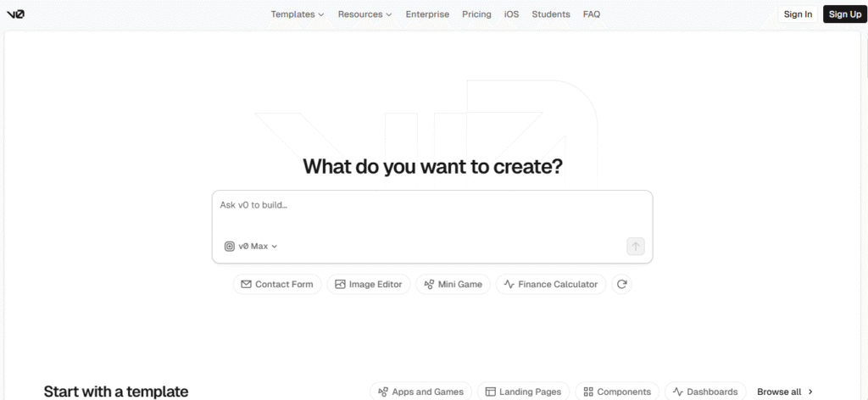868x400 pixels.
Task: Refresh the suggestion chips
Action: [622, 285]
